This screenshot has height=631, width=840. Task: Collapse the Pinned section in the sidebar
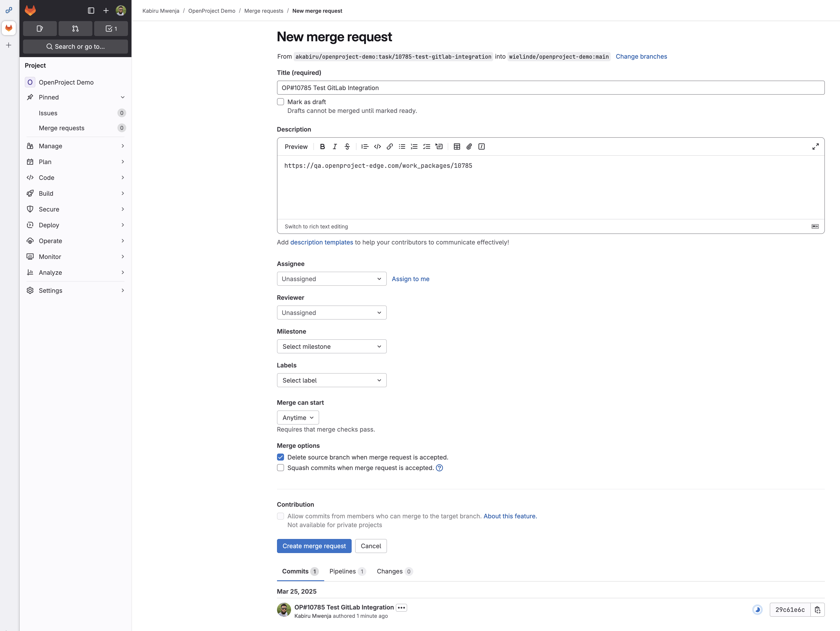pyautogui.click(x=122, y=97)
